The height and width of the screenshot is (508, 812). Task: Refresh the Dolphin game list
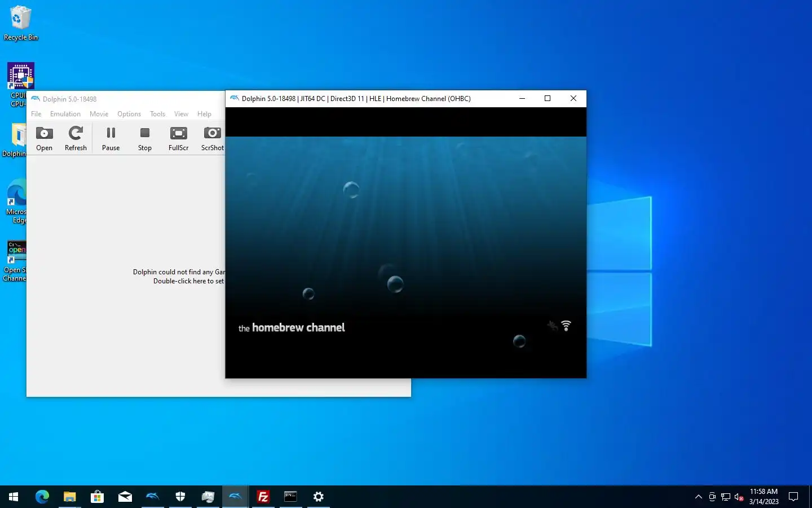(x=76, y=139)
